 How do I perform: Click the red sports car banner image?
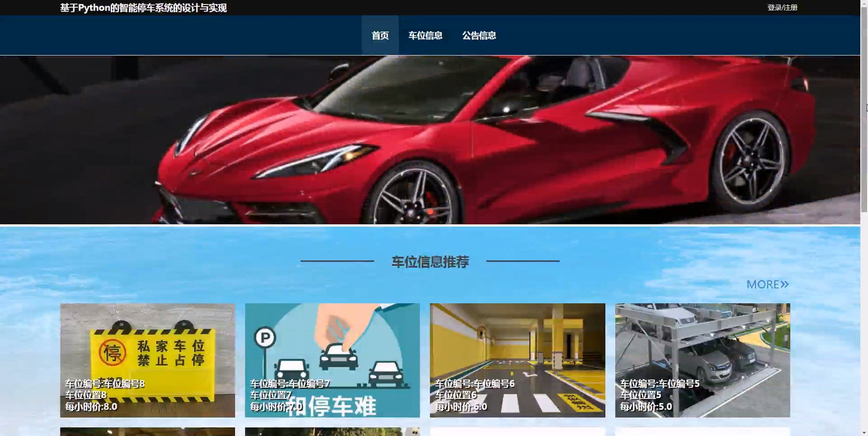point(430,140)
